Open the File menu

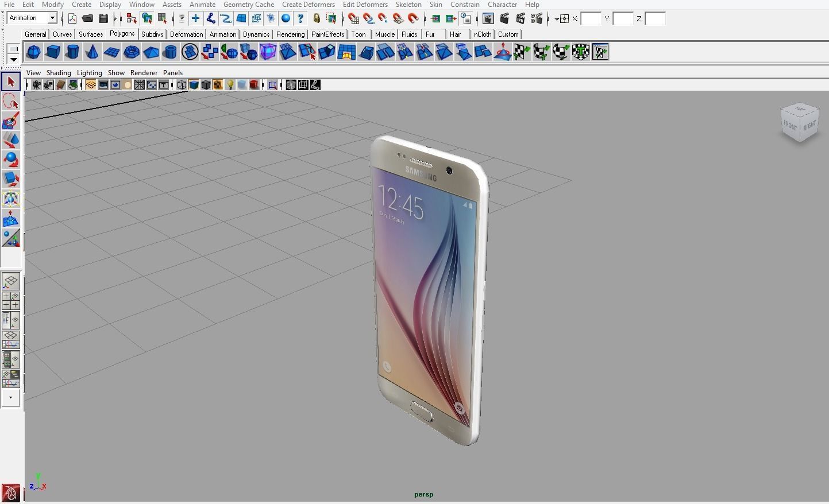[x=9, y=4]
